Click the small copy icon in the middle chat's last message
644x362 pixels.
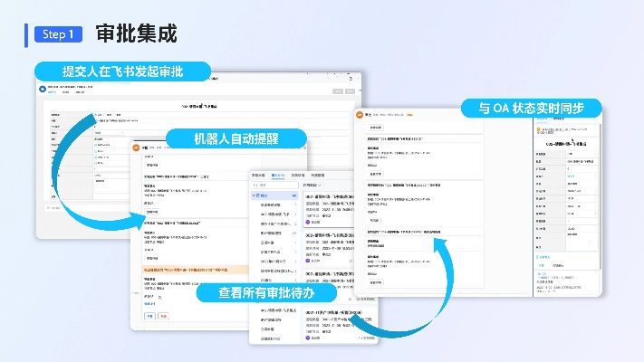pyautogui.click(x=159, y=297)
